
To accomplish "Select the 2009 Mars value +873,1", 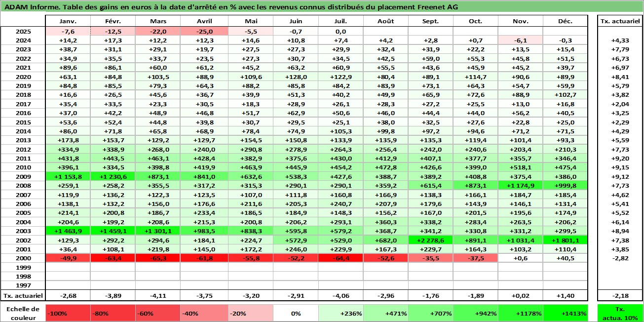I will pyautogui.click(x=158, y=176).
